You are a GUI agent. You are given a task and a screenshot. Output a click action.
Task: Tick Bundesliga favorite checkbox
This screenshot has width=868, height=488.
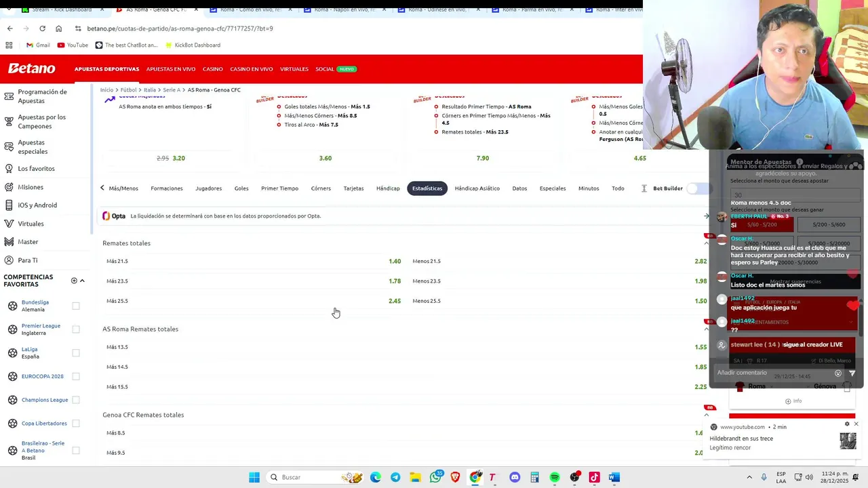click(76, 306)
